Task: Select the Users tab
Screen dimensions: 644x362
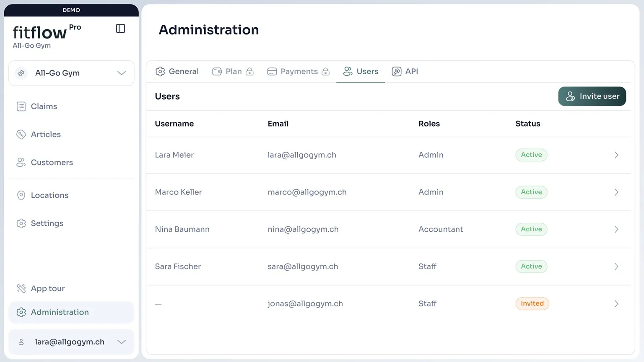Action: pyautogui.click(x=361, y=72)
